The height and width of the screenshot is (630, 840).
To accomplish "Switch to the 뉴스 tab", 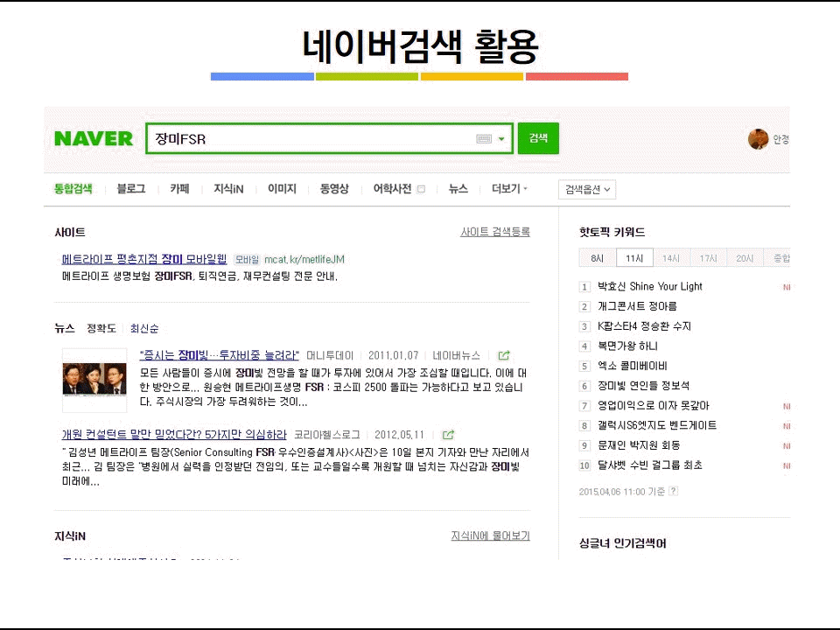I will [458, 189].
